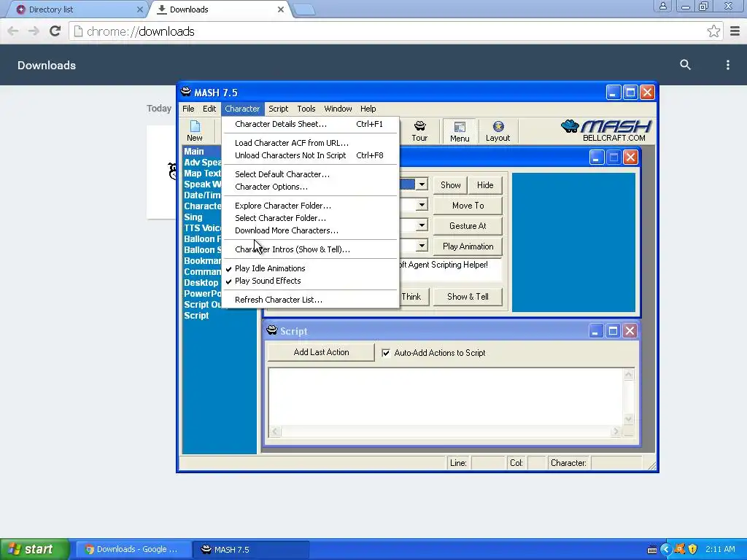Expand the dropdown next to Show button
747x560 pixels.
click(422, 184)
